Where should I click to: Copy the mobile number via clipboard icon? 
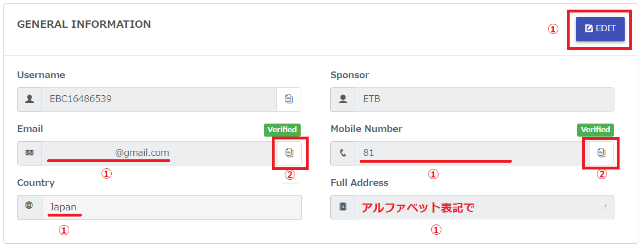pos(601,153)
